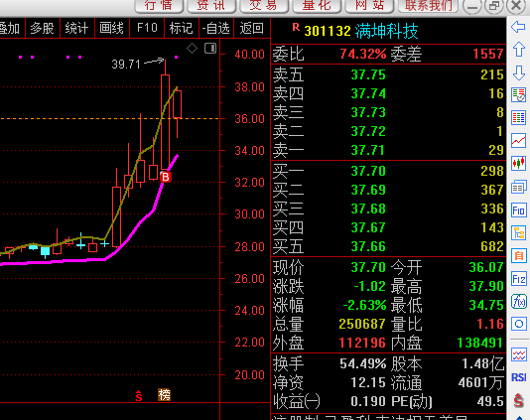This screenshot has height=420, width=530.
Task: Open the 行情 menu
Action: point(159,5)
